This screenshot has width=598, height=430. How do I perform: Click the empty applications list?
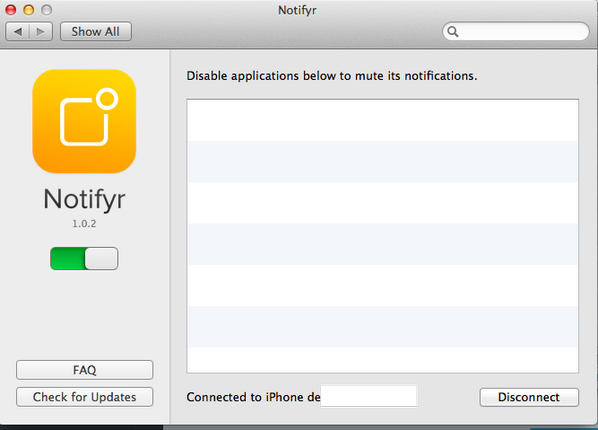[383, 236]
